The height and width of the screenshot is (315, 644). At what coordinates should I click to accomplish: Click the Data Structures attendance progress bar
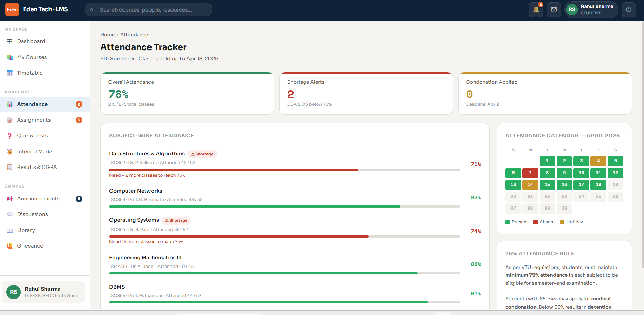(x=284, y=170)
